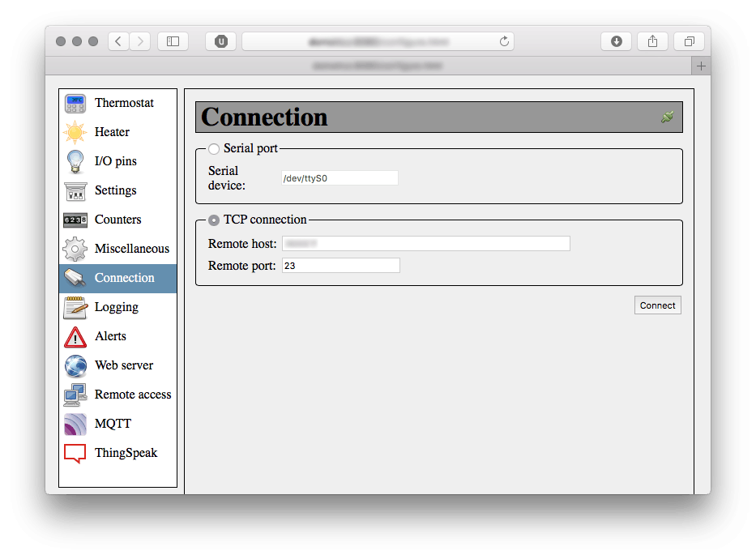756x559 pixels.
Task: Open the I/O pins page
Action: pyautogui.click(x=118, y=161)
